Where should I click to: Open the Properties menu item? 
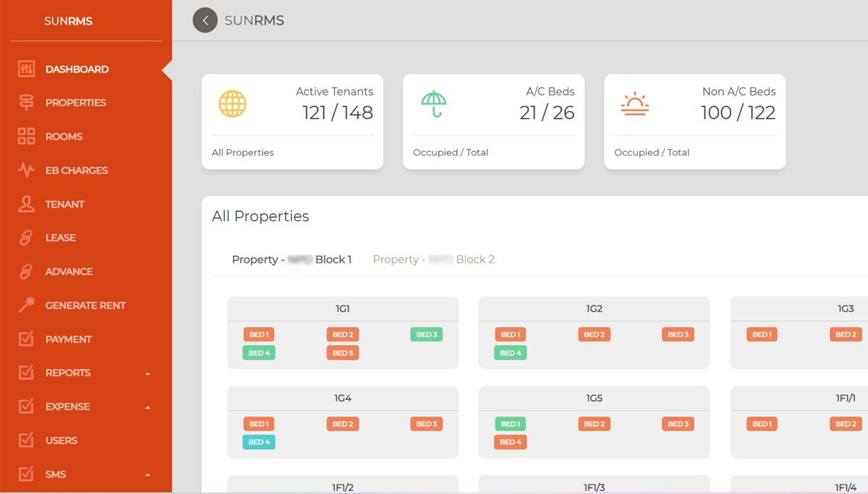coord(75,103)
